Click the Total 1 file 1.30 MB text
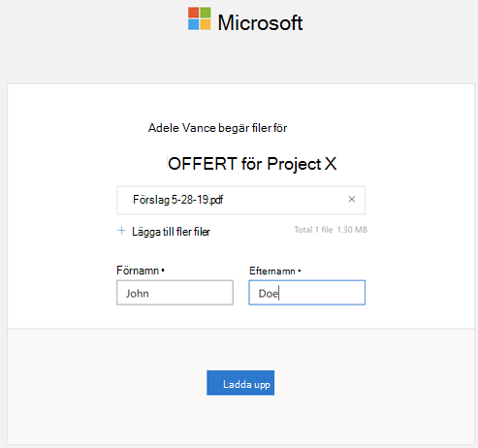This screenshot has height=448, width=478. (x=331, y=230)
